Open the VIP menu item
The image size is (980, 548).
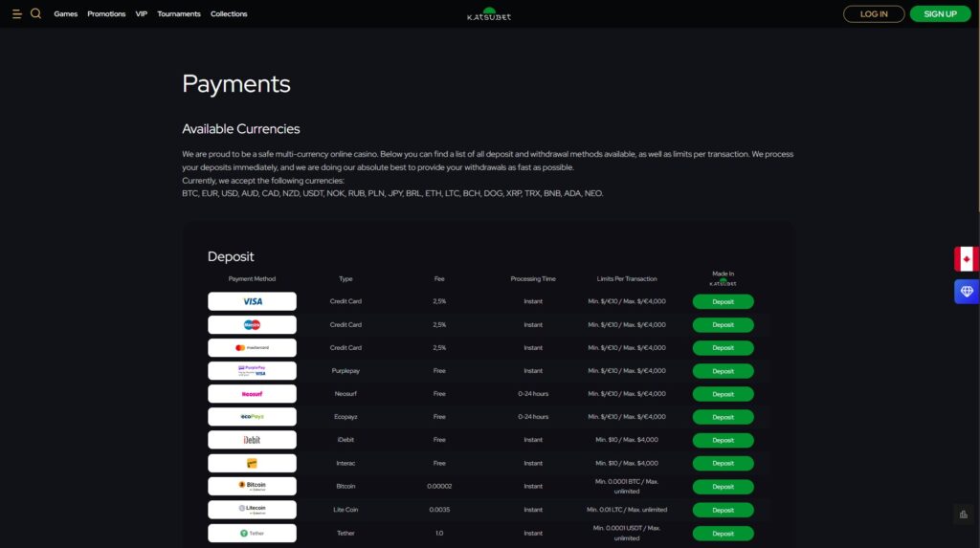pyautogui.click(x=142, y=13)
